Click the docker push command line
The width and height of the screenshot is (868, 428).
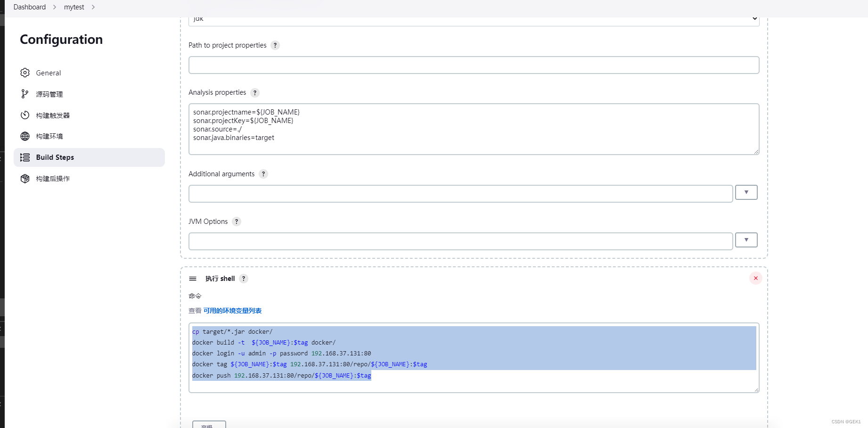pos(282,376)
